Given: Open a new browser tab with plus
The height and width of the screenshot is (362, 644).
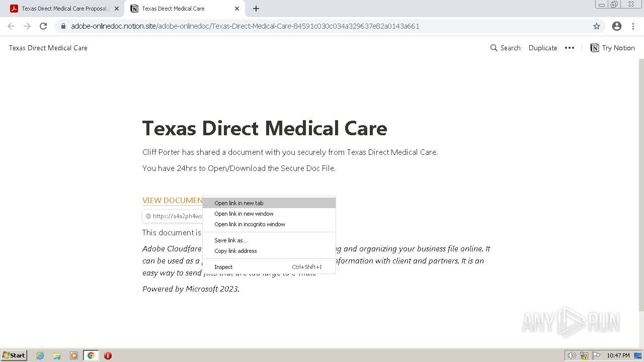Looking at the screenshot, I should (x=256, y=9).
